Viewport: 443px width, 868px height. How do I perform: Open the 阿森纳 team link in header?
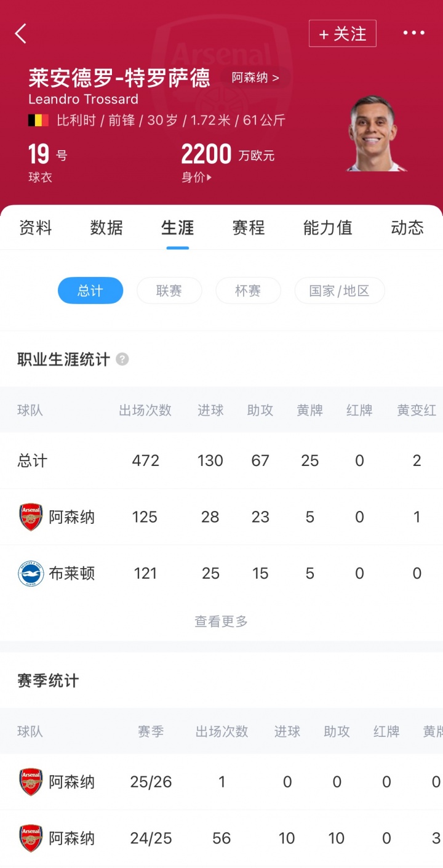tap(255, 78)
